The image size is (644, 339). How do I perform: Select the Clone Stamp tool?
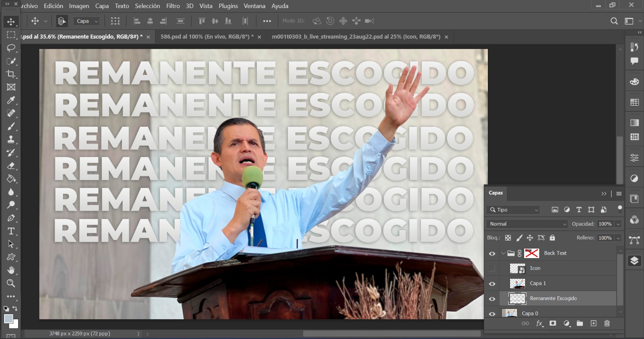pos(11,140)
